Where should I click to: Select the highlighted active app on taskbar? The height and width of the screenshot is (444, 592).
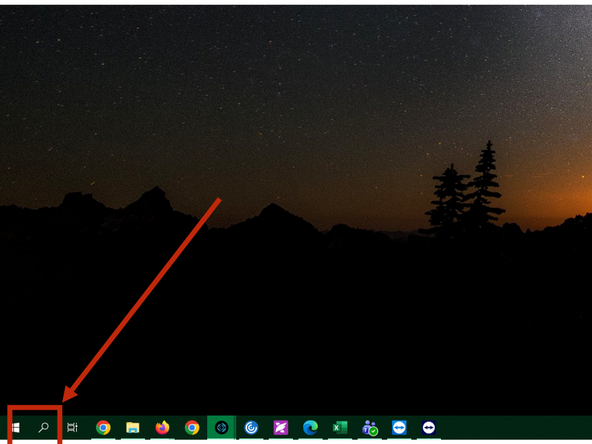coord(222,428)
